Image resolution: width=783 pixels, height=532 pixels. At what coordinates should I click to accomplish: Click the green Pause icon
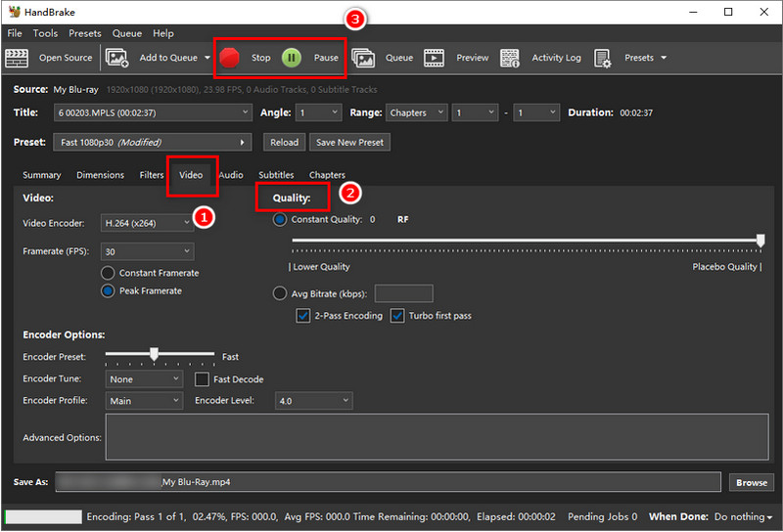292,58
